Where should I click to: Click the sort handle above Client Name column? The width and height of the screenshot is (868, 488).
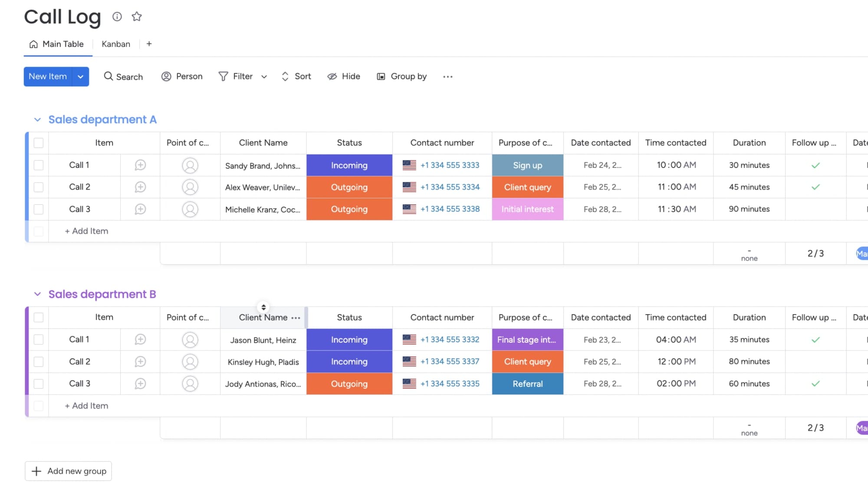pyautogui.click(x=263, y=307)
